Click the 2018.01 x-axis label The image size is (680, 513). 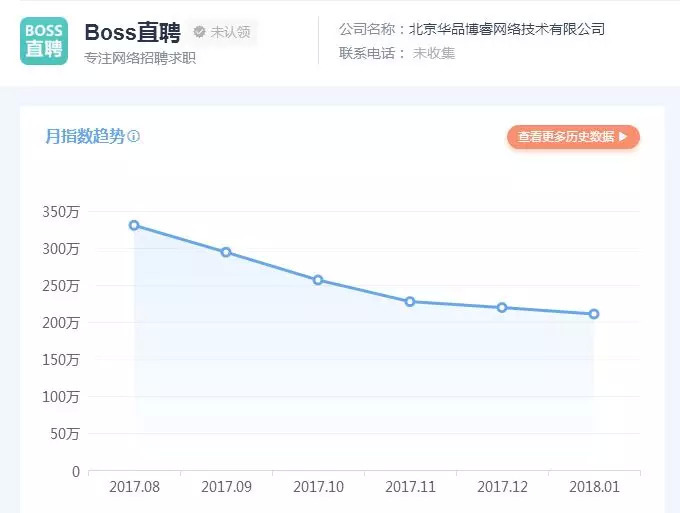(x=594, y=487)
